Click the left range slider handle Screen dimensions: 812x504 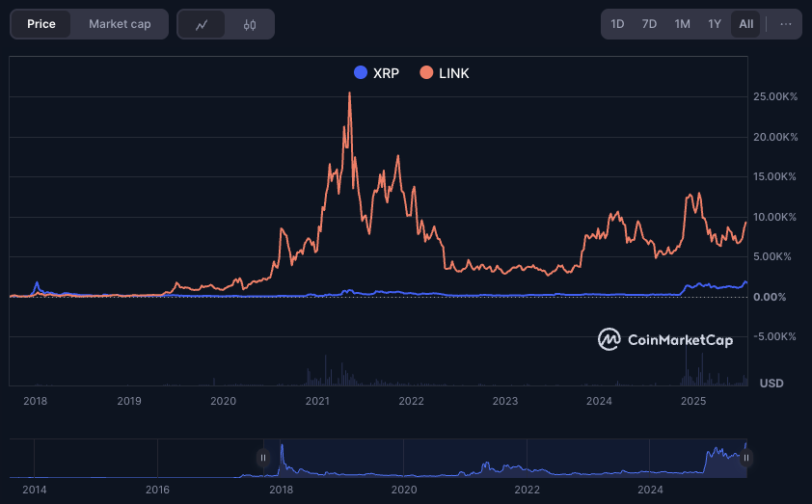tap(263, 458)
